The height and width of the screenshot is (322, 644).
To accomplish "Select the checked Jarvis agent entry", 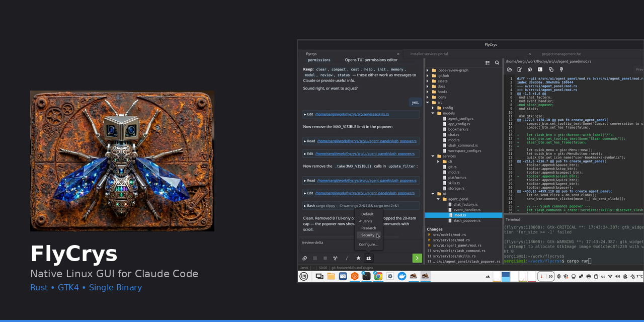I will click(368, 221).
